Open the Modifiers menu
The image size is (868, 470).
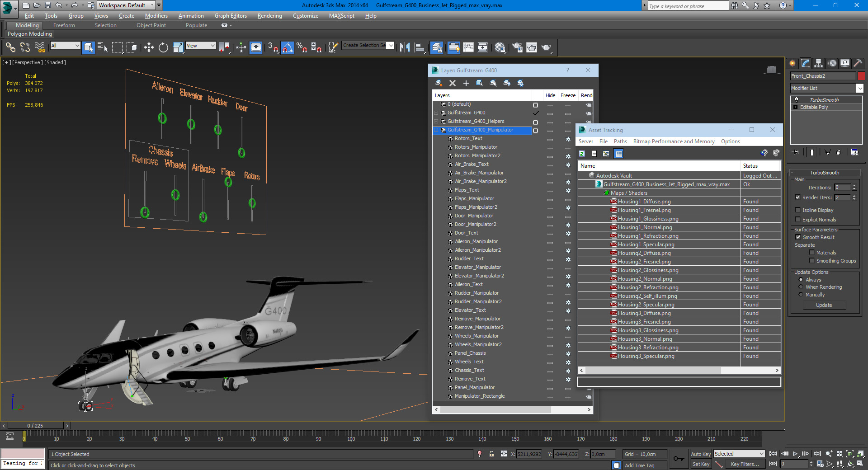[x=156, y=16]
